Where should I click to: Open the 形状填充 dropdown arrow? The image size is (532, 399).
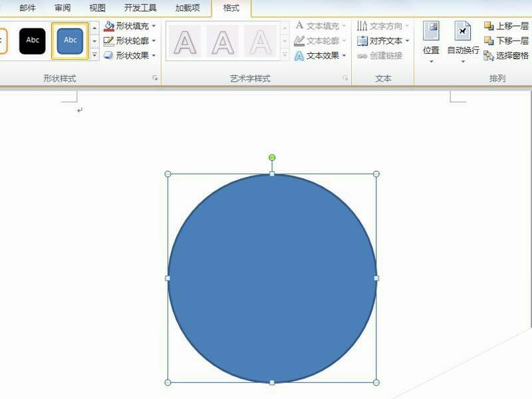154,26
